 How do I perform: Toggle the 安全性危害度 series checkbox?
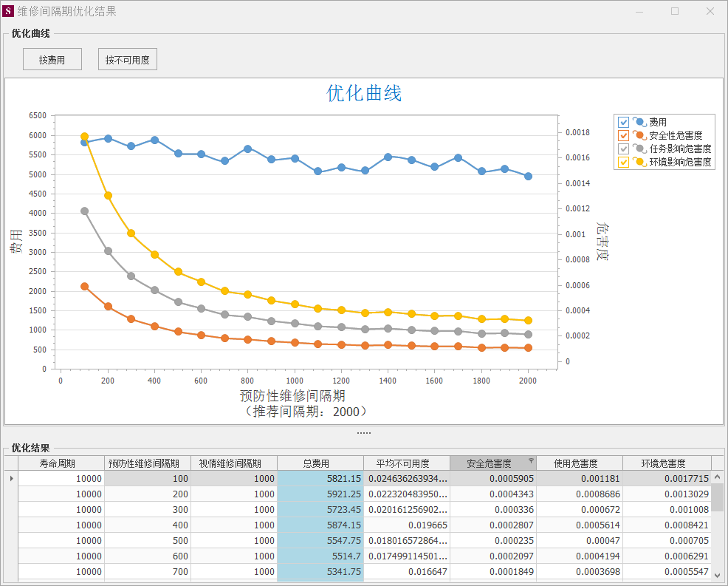point(624,135)
